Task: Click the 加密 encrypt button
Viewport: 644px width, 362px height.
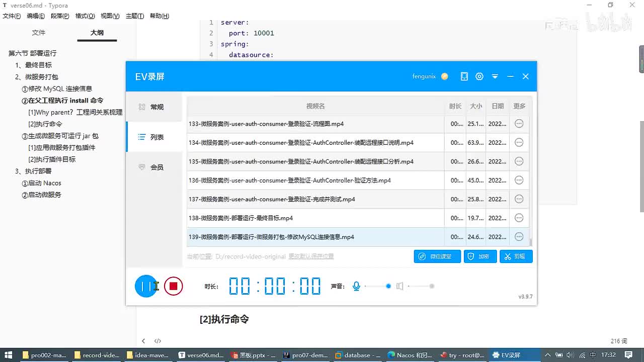Action: pyautogui.click(x=480, y=256)
